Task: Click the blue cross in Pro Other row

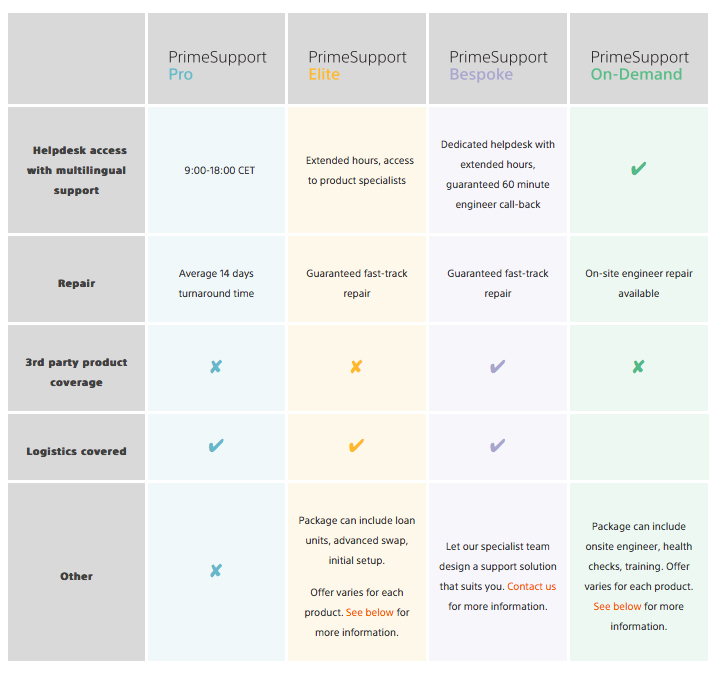Action: coord(216,571)
